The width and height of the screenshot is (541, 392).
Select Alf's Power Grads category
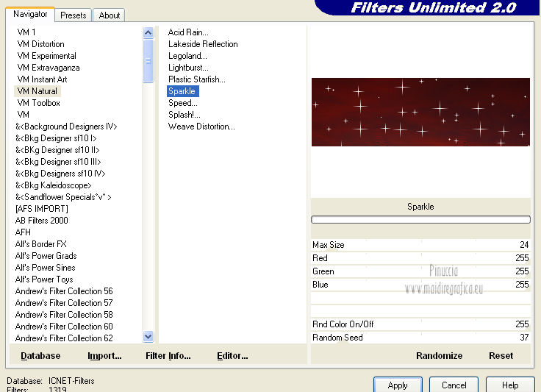point(46,256)
